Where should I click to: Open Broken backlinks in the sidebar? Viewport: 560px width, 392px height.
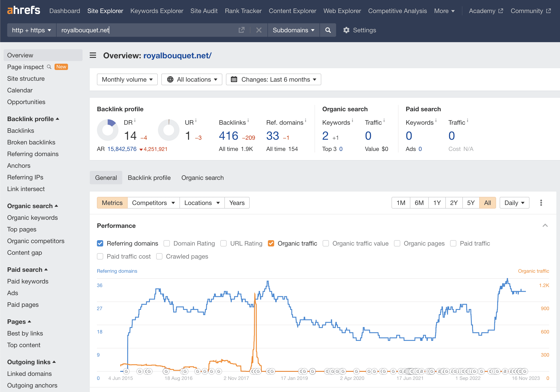[31, 142]
